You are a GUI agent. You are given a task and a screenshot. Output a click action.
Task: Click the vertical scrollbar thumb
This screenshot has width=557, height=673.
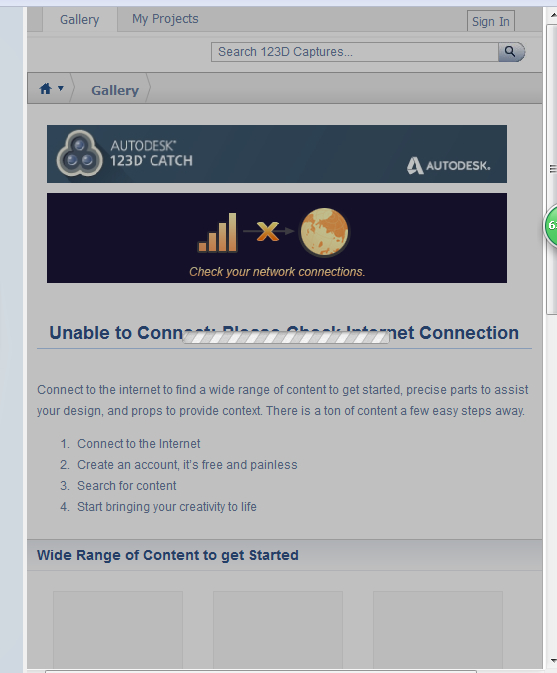(552, 170)
